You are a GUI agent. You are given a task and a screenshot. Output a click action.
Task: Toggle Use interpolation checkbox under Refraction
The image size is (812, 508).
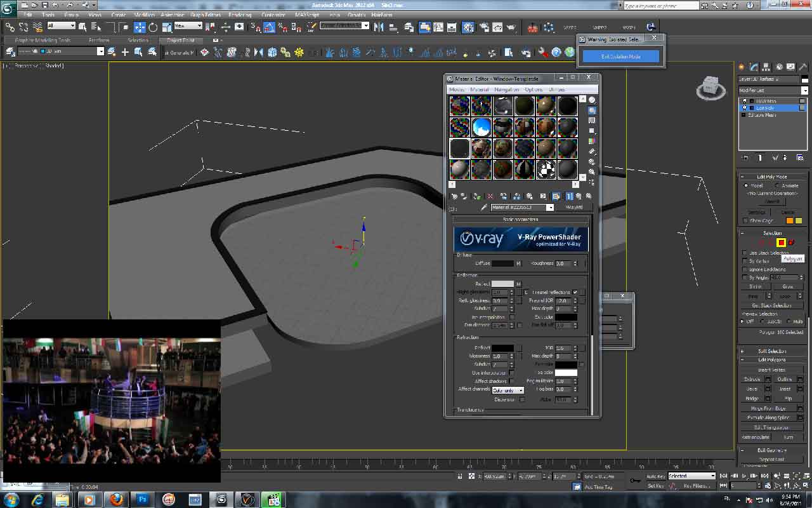point(512,373)
